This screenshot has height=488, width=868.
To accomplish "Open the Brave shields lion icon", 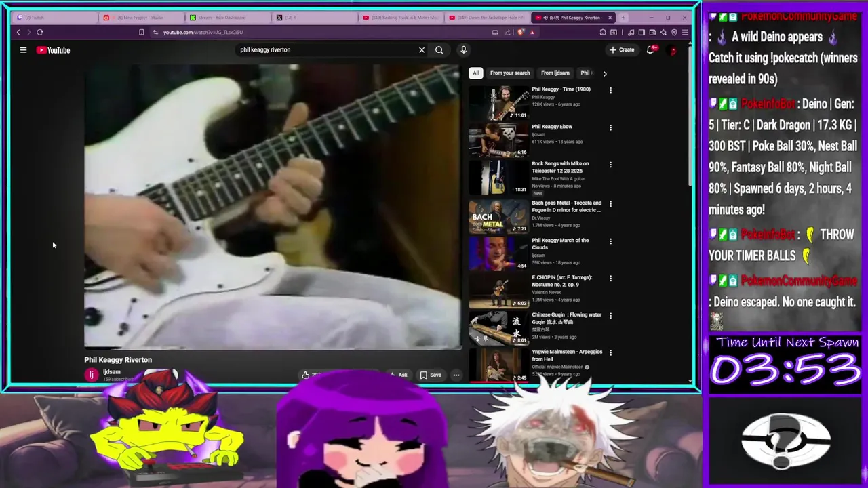I will pos(521,32).
